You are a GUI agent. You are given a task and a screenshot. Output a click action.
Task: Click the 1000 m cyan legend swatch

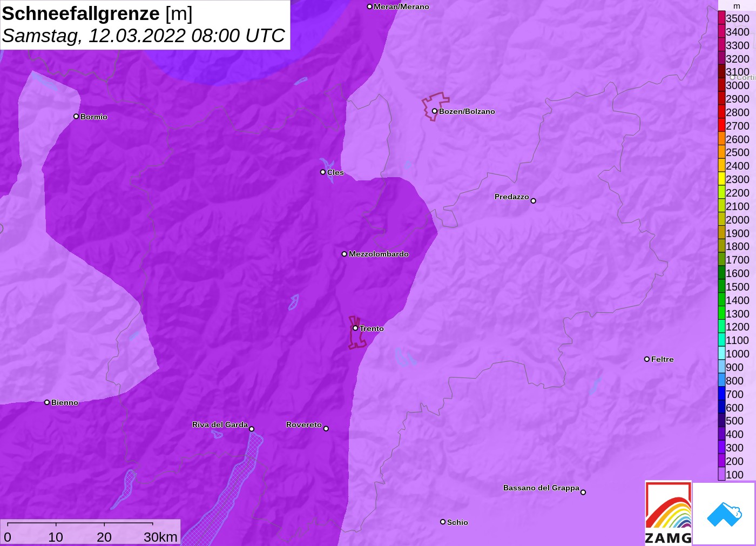721,353
